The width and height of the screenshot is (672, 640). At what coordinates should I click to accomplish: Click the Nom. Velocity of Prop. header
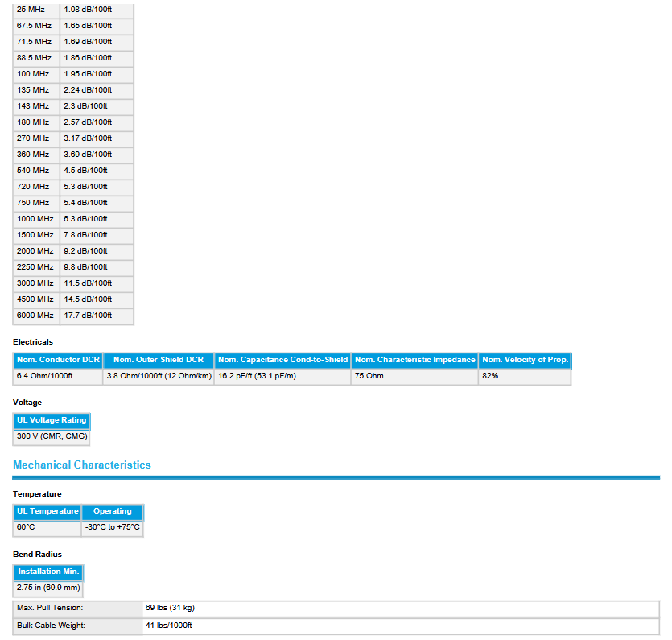click(x=525, y=360)
